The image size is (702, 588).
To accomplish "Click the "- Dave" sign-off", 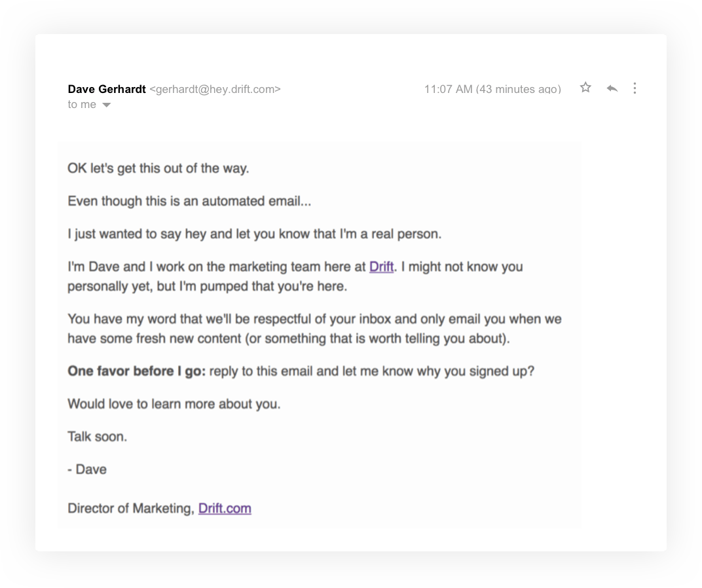I will tap(87, 469).
